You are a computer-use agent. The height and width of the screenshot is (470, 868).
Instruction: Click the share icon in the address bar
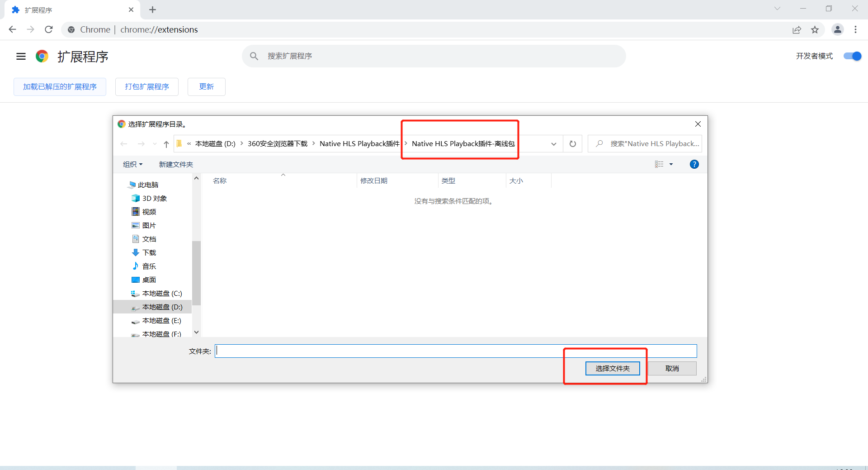[x=797, y=29]
